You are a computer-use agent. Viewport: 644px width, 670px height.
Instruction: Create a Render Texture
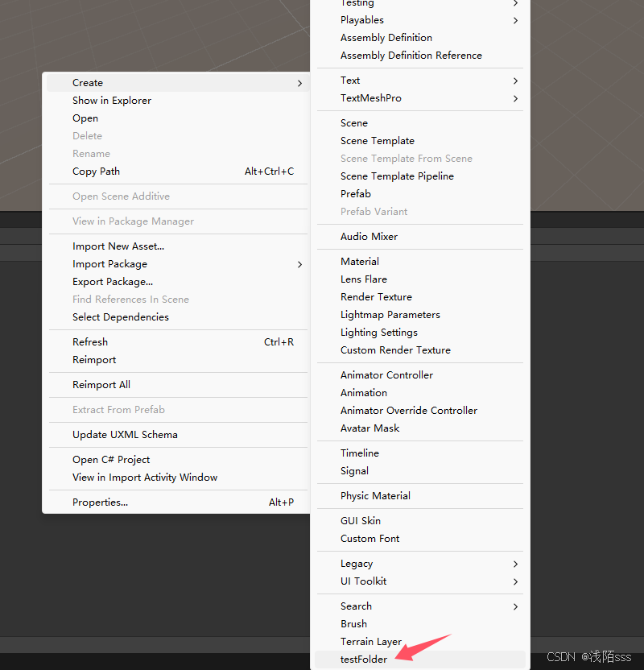420,297
